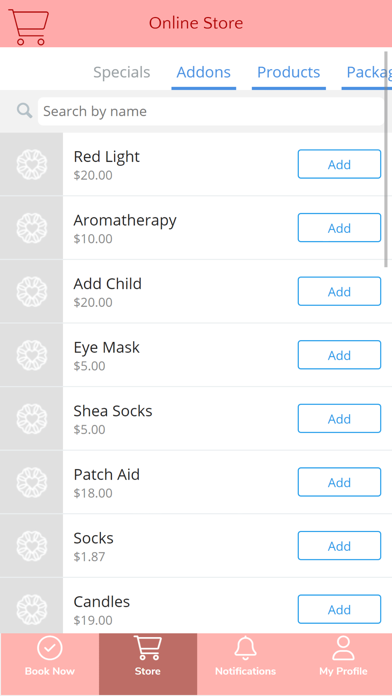Add Aromatherapy to the cart
This screenshot has width=392, height=696.
pos(339,228)
